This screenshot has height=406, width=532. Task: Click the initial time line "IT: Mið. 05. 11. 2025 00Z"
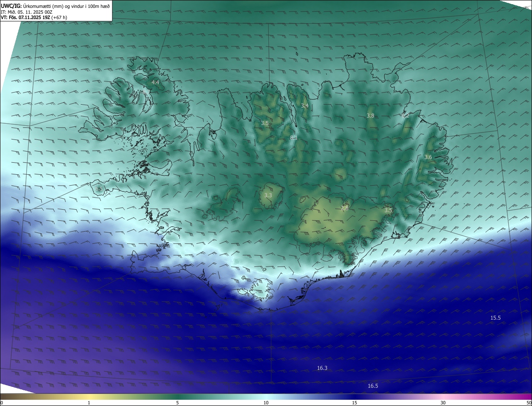[27, 12]
